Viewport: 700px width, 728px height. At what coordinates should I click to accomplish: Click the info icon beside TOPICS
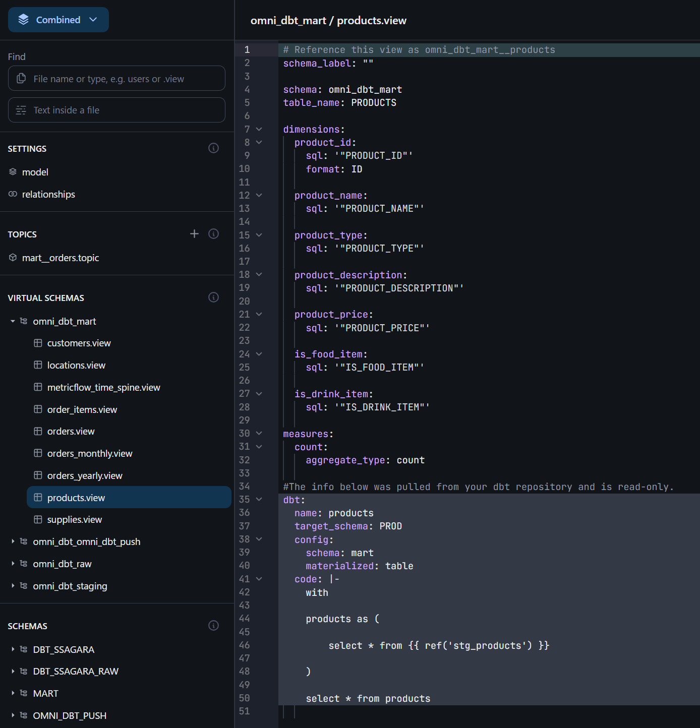coord(213,234)
